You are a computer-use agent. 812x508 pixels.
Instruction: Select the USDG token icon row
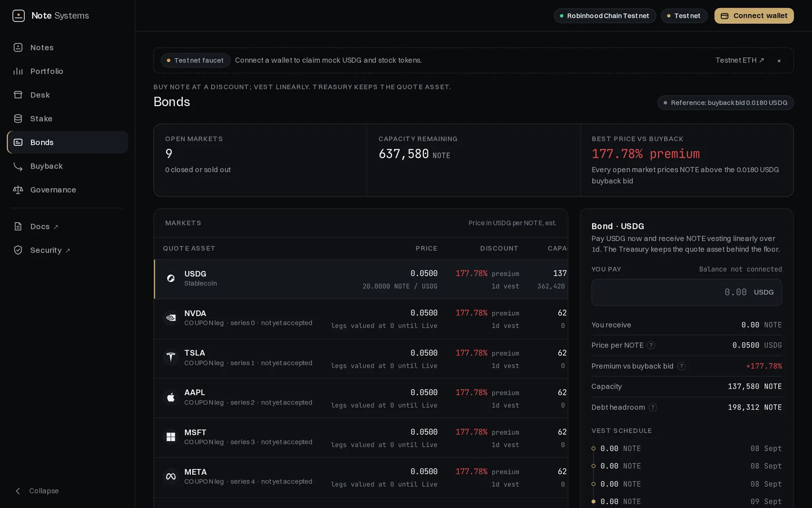click(171, 278)
